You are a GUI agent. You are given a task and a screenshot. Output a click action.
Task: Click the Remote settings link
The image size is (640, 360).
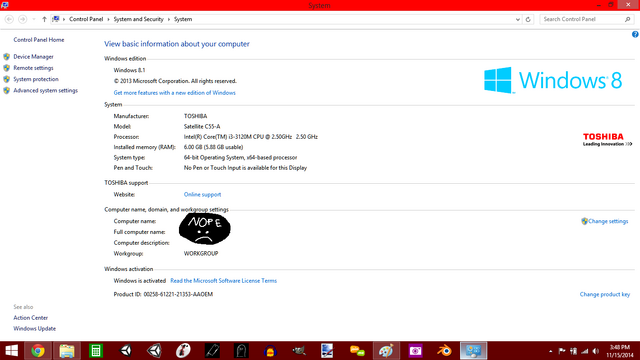click(33, 68)
